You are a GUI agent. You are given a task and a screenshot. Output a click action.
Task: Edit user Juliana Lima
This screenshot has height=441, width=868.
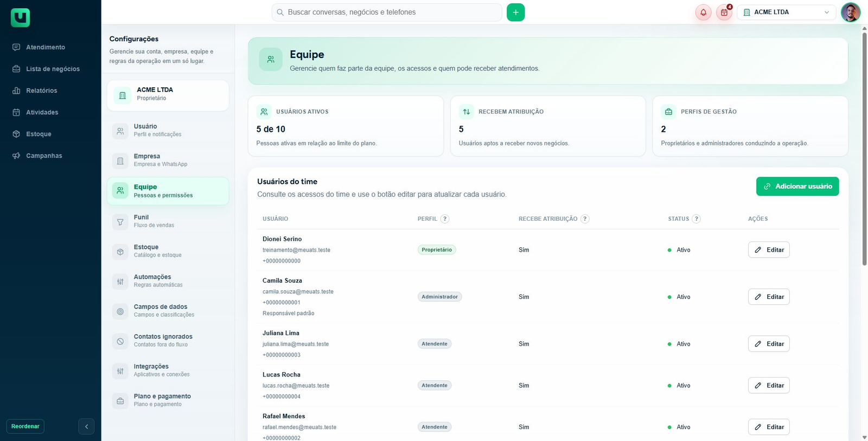click(x=769, y=344)
